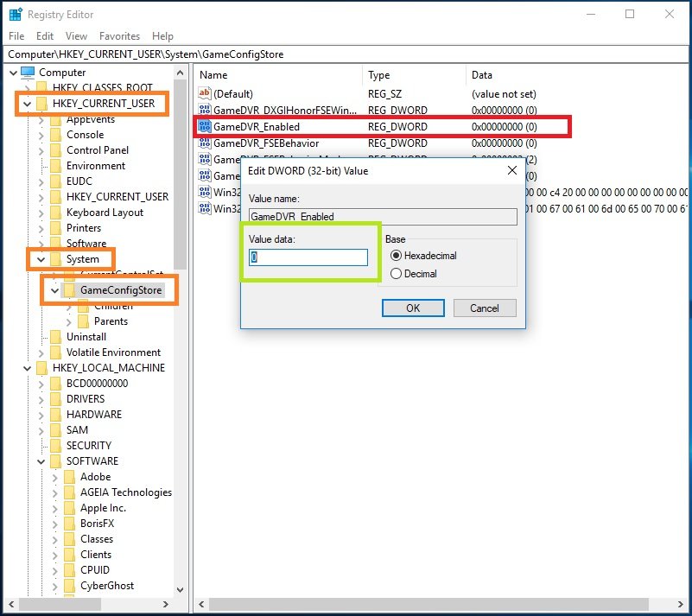
Task: Click the Console folder icon
Action: pyautogui.click(x=55, y=135)
